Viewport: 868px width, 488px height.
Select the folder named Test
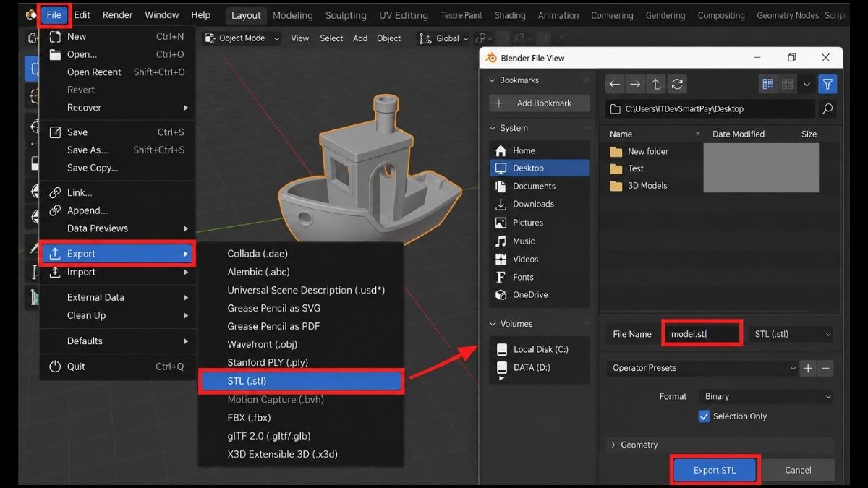(x=636, y=168)
